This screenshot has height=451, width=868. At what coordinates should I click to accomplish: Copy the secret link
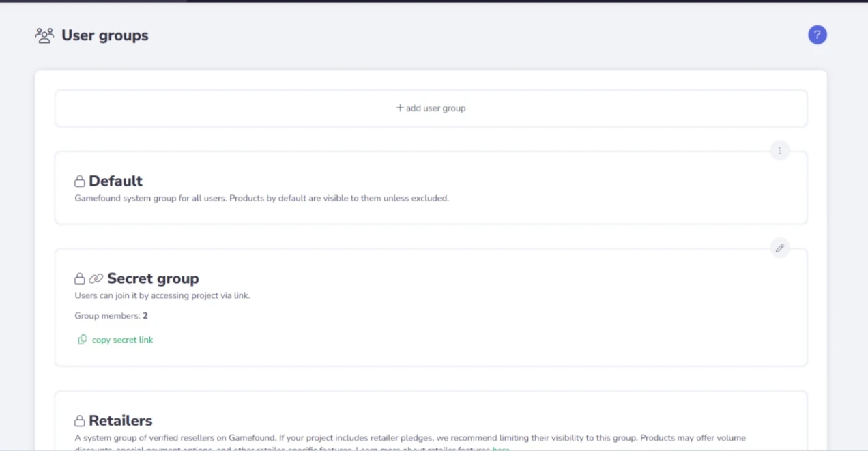pos(115,340)
